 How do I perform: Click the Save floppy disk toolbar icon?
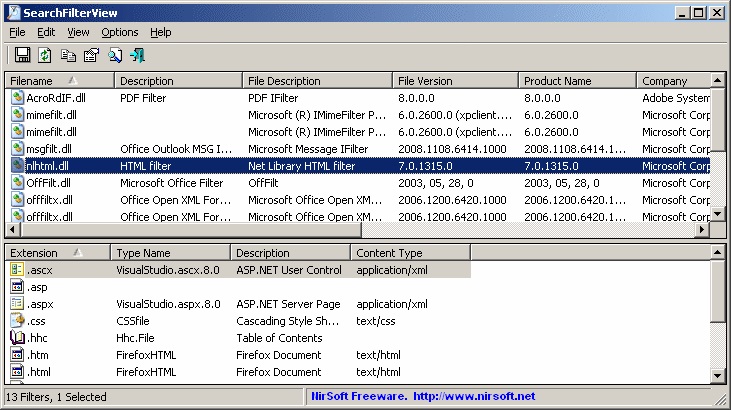[22, 55]
